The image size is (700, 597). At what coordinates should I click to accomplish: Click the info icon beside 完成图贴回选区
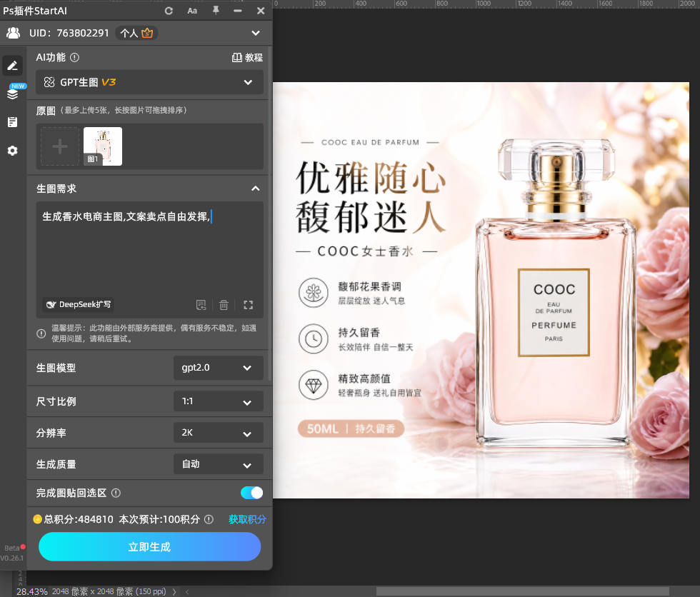pyautogui.click(x=116, y=493)
